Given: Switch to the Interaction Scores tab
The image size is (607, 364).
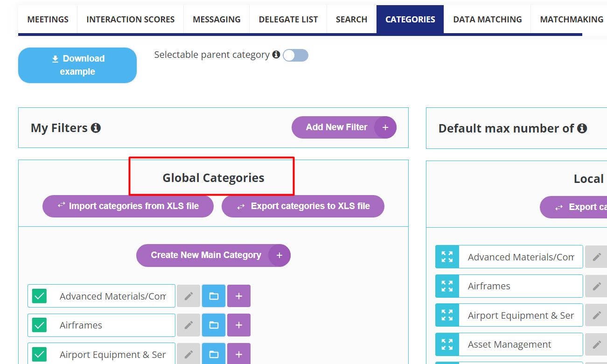Looking at the screenshot, I should click(130, 20).
